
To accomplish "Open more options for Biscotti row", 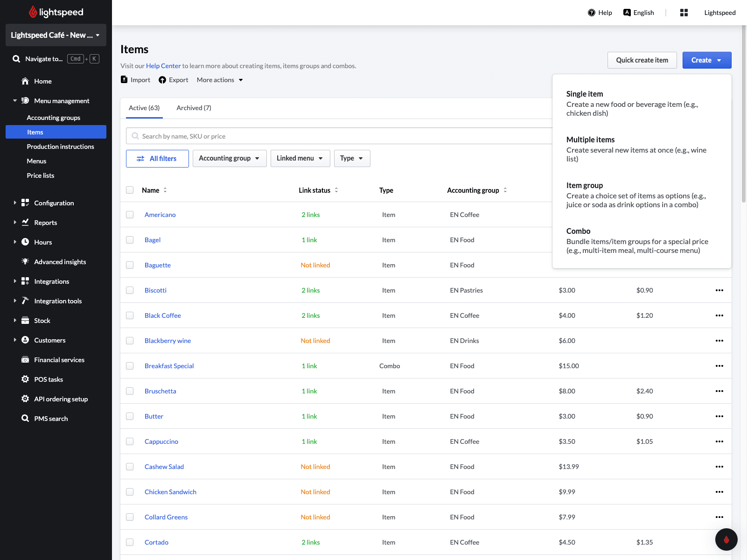I will point(719,290).
